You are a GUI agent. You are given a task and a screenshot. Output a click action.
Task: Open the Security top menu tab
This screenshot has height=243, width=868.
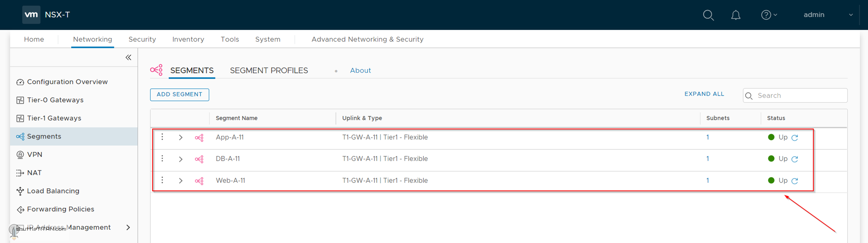[x=142, y=40]
